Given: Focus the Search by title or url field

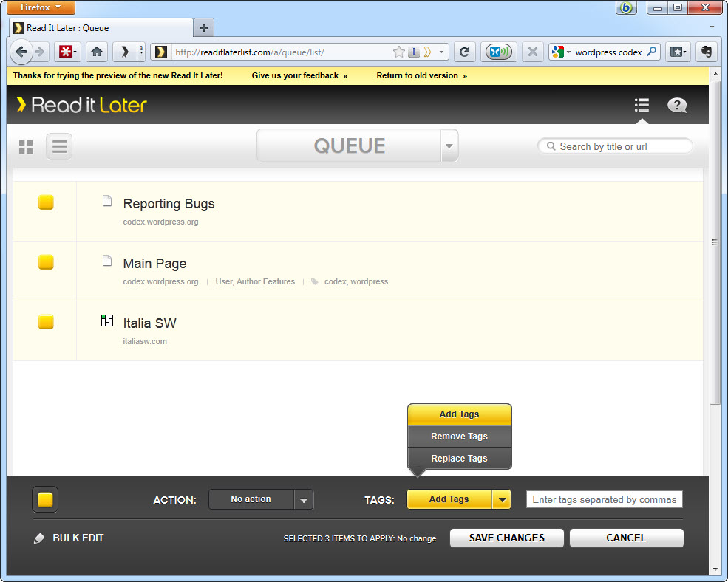Looking at the screenshot, I should coord(615,146).
